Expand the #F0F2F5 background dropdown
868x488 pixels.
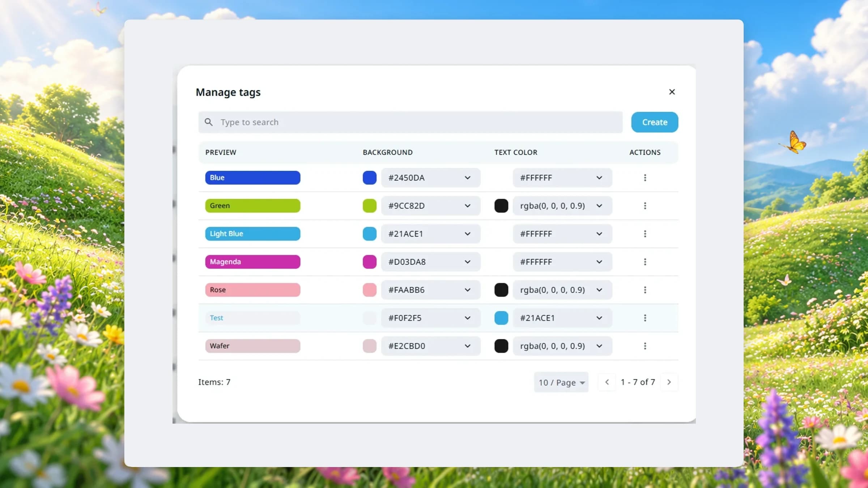pos(431,318)
